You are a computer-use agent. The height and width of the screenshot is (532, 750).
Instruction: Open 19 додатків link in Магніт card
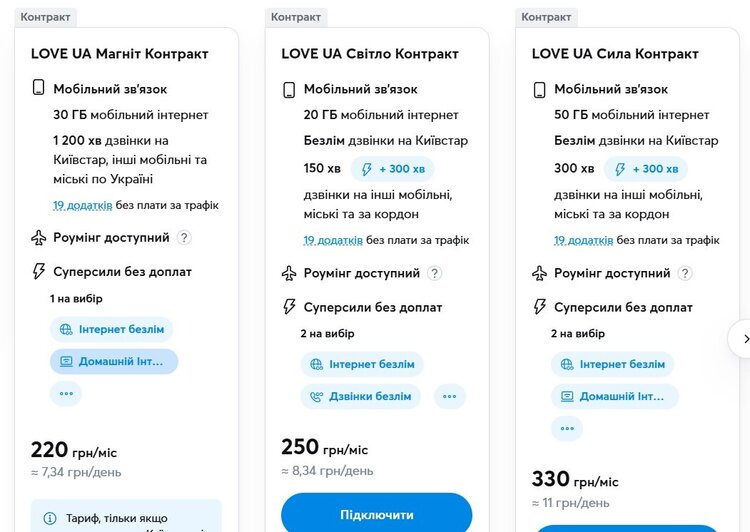pyautogui.click(x=83, y=205)
